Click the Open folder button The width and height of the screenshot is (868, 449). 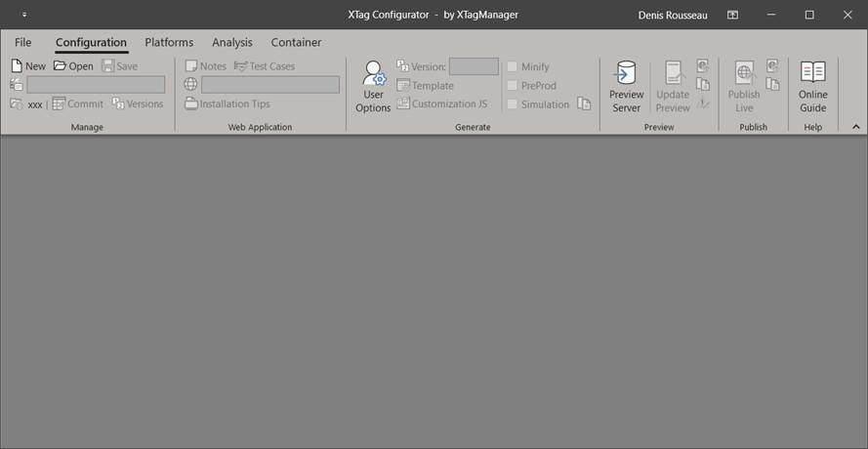(x=73, y=65)
